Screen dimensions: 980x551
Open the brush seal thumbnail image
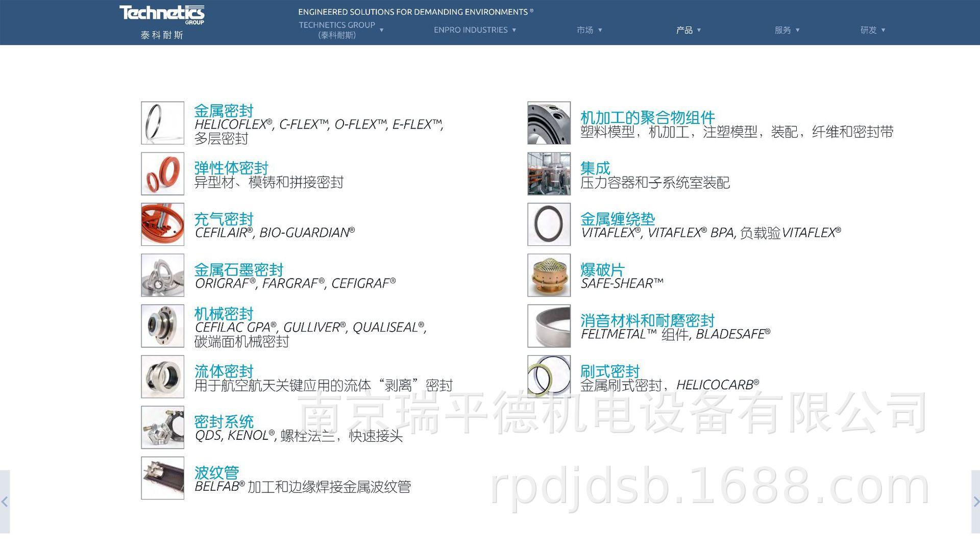[x=549, y=377]
